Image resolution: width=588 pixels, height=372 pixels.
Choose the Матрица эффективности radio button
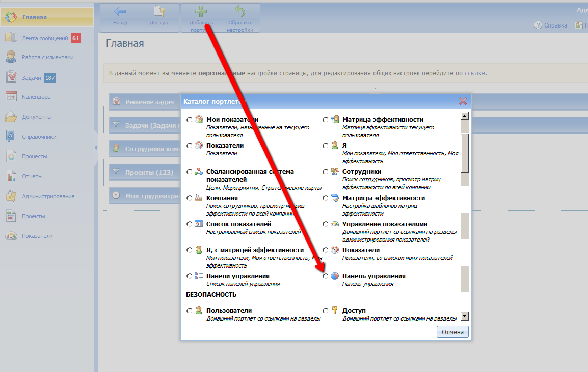click(326, 120)
